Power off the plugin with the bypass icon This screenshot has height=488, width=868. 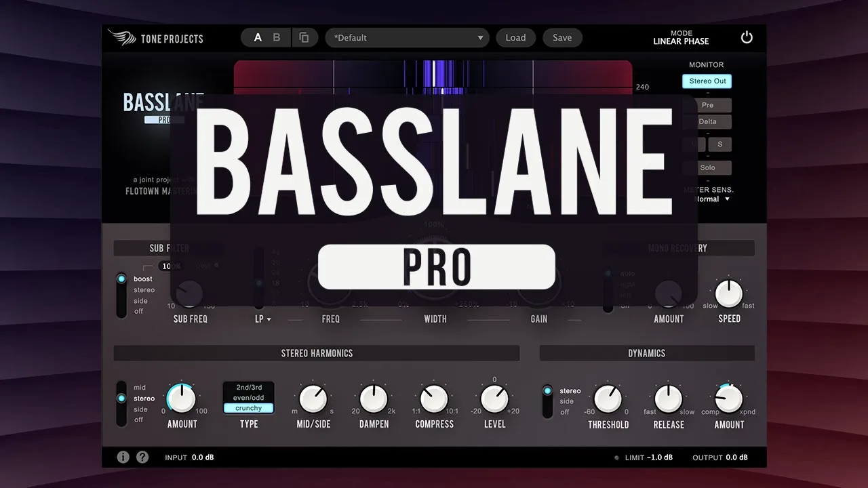[x=747, y=38]
